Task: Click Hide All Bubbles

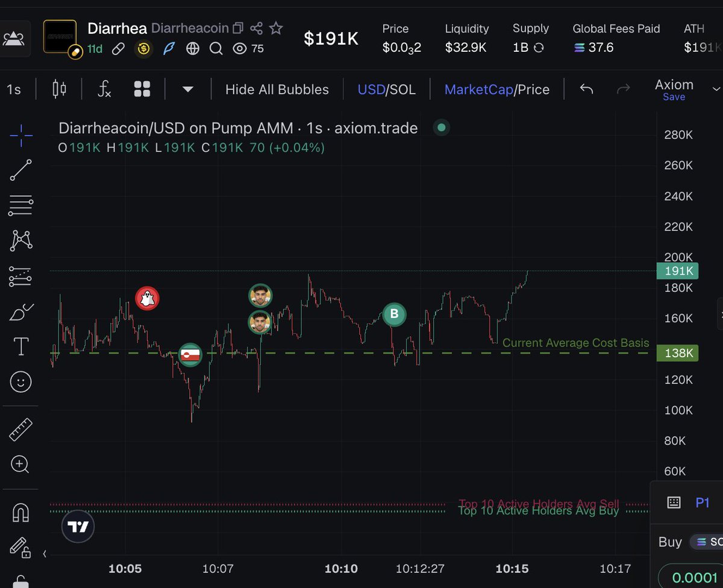Action: point(277,90)
